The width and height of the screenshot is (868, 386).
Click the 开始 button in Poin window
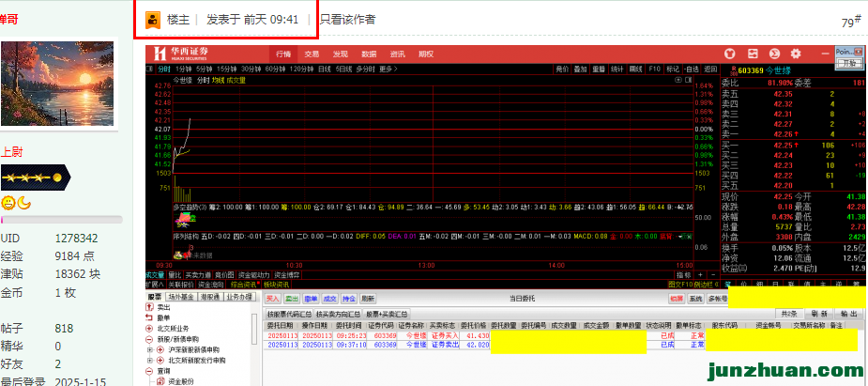tap(849, 63)
